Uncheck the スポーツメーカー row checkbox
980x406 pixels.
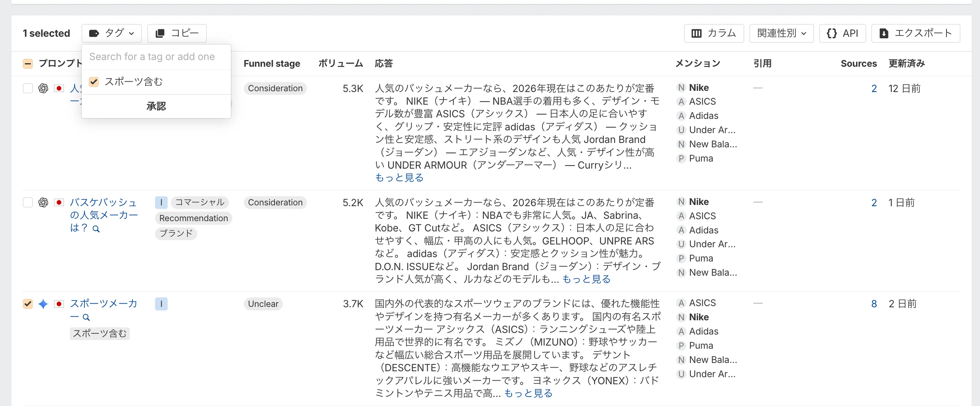pos(28,304)
